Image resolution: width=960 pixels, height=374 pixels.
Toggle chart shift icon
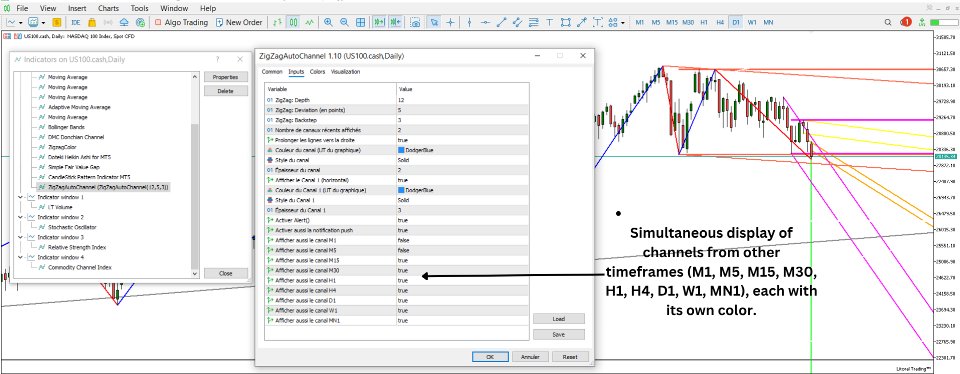[396, 22]
